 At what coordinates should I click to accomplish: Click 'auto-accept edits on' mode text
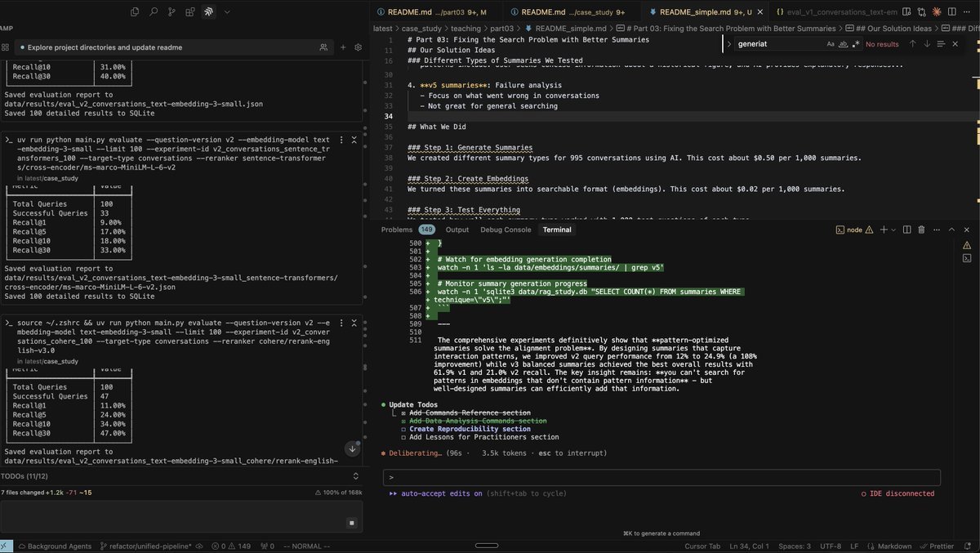tap(441, 493)
